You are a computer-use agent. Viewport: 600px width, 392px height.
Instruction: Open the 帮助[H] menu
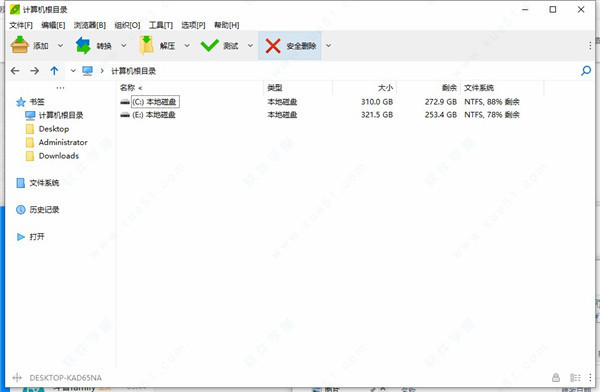[x=227, y=25]
